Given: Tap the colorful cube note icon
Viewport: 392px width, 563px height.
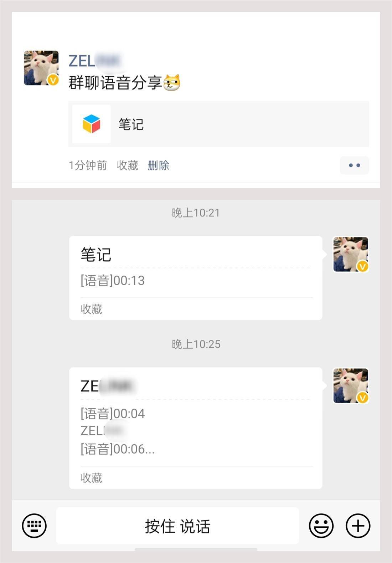Looking at the screenshot, I should pos(91,124).
